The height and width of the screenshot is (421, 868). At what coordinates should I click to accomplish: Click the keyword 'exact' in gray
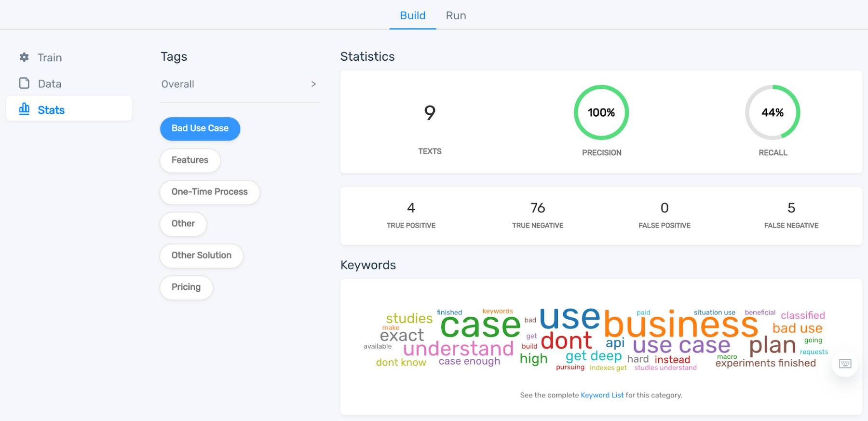click(402, 335)
